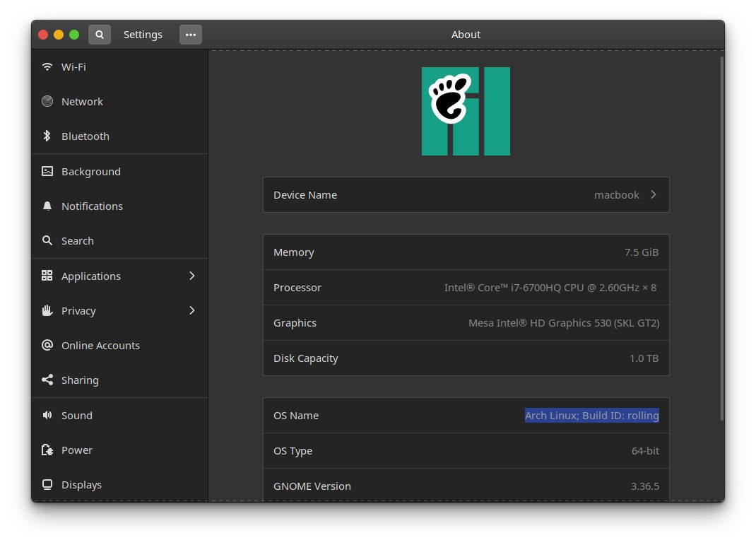Image resolution: width=756 pixels, height=545 pixels.
Task: Click the Sharing icon in sidebar
Action: coord(47,380)
